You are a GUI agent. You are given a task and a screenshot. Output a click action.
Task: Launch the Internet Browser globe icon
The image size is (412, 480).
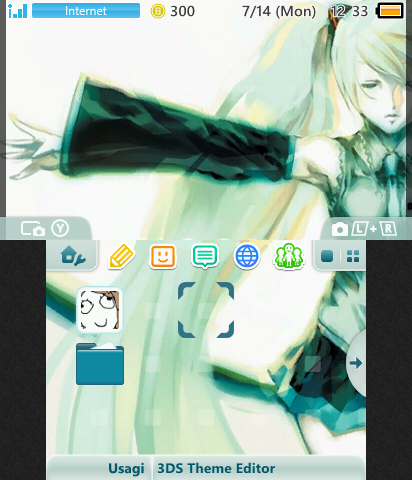247,256
